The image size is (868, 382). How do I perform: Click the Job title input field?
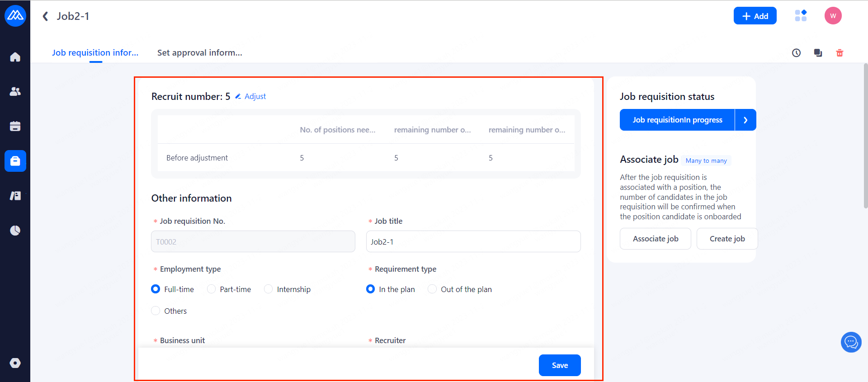tap(473, 242)
